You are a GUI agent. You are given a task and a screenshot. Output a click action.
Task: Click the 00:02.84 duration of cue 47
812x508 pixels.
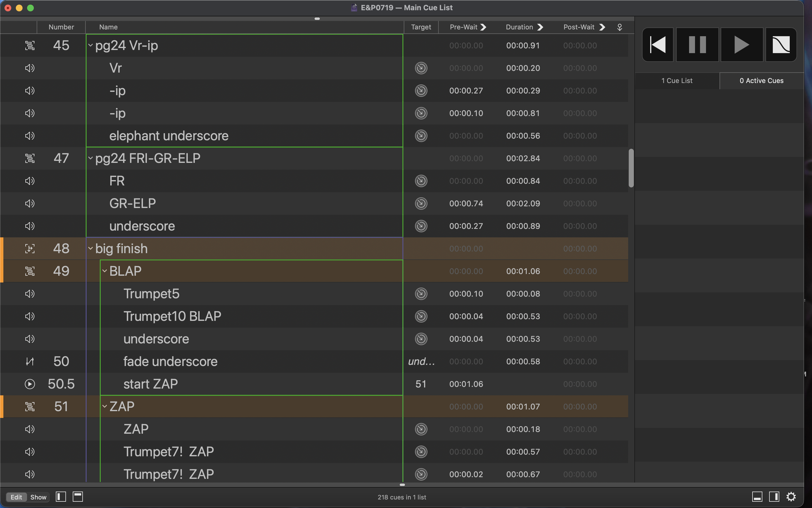[523, 158]
